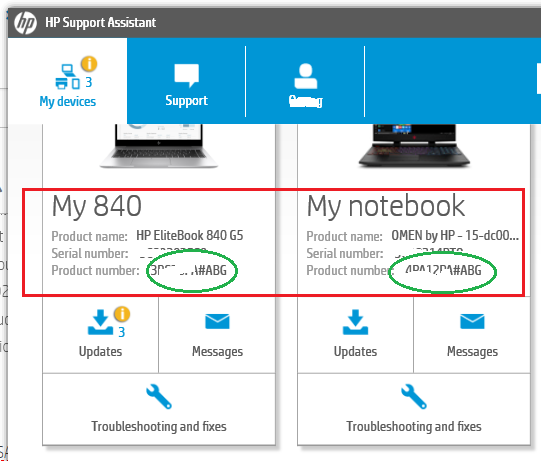Screen dimensions: 541x461
Task: Select the My notebook device title
Action: coord(386,206)
